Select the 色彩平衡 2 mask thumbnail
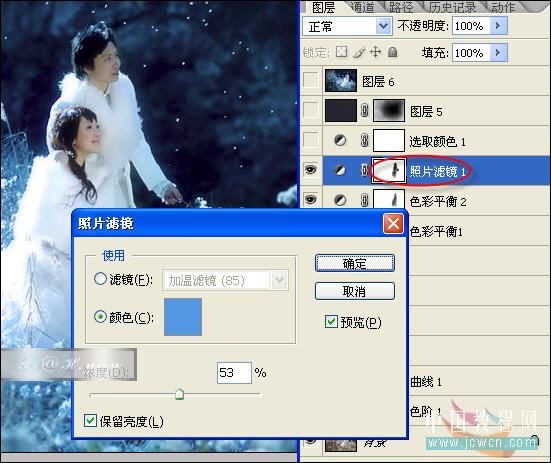Viewport: 551px width, 463px height. click(389, 199)
